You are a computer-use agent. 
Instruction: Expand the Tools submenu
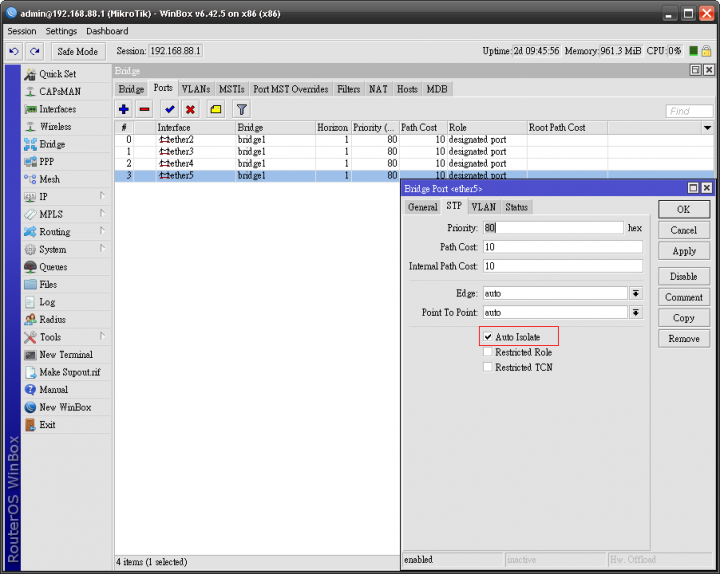102,336
